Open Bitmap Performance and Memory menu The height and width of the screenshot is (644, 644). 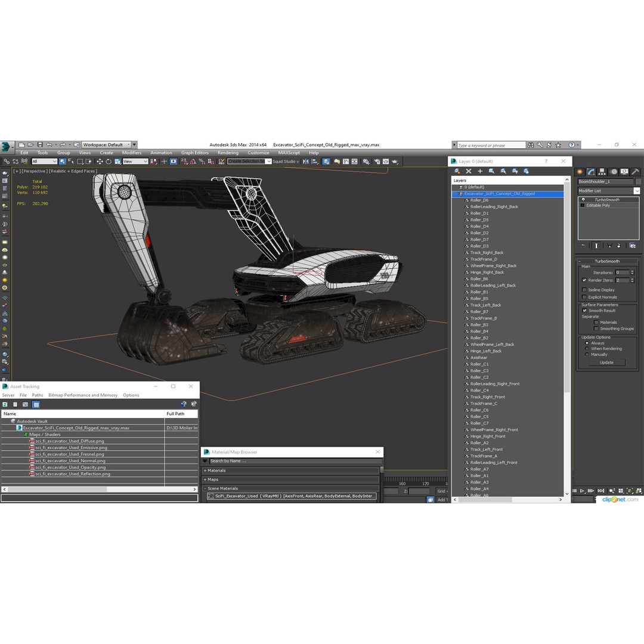[83, 395]
